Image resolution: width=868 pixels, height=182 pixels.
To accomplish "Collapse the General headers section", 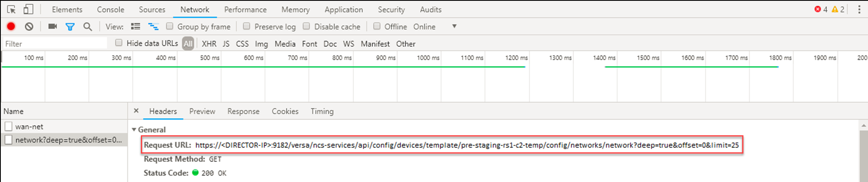I will [x=134, y=130].
